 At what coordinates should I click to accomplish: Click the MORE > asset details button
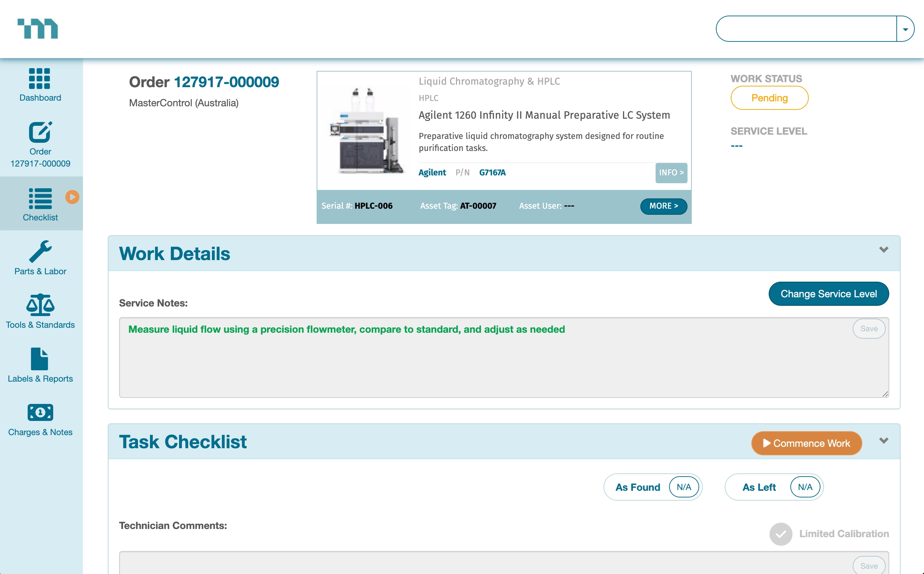(663, 206)
